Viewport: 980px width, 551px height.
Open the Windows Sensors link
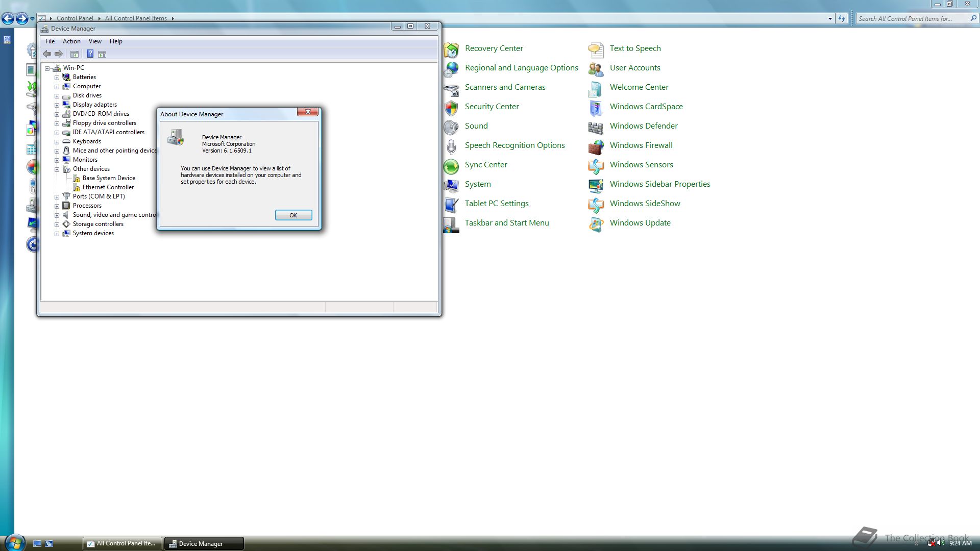tap(641, 165)
